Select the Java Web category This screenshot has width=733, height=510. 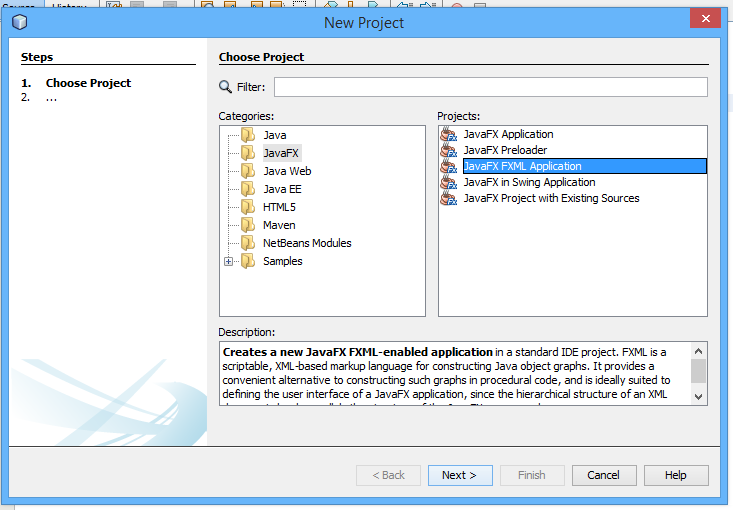pos(287,171)
